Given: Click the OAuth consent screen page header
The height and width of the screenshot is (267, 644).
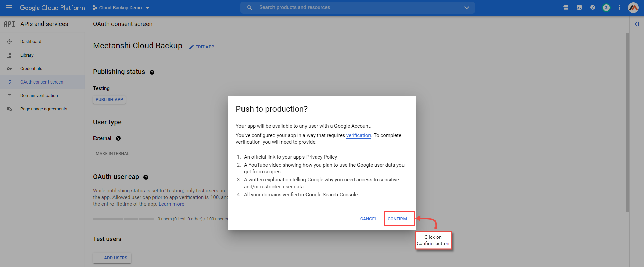Looking at the screenshot, I should pyautogui.click(x=123, y=24).
